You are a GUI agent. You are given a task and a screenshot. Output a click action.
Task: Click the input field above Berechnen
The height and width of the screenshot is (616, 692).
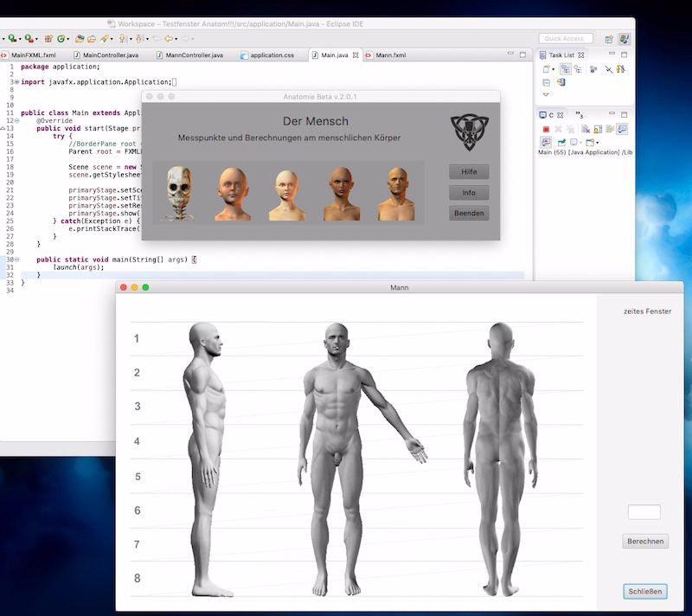(644, 512)
